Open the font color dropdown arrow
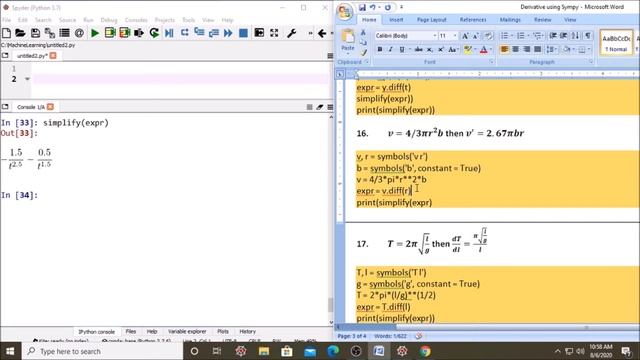 coord(491,49)
